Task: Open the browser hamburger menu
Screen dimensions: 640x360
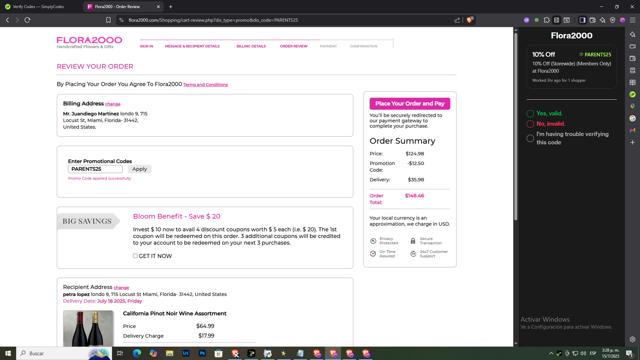Action: [632, 20]
